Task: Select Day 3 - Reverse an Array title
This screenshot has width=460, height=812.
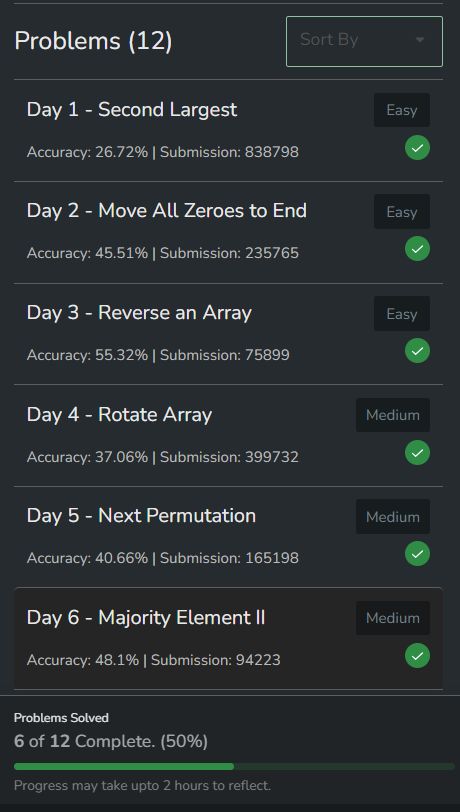Action: click(139, 312)
